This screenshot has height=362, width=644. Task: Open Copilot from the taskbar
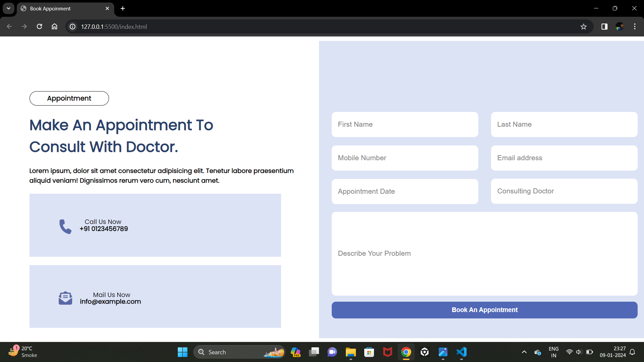pyautogui.click(x=296, y=352)
